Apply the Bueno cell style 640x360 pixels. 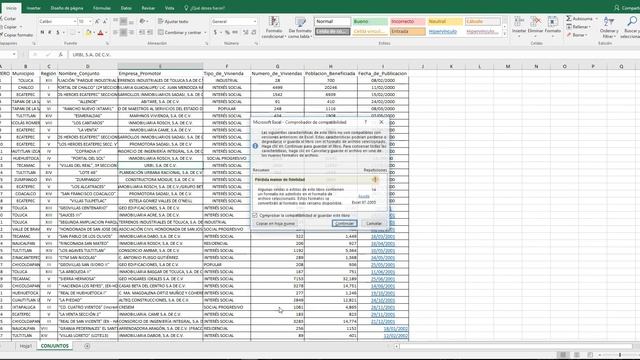coord(369,22)
